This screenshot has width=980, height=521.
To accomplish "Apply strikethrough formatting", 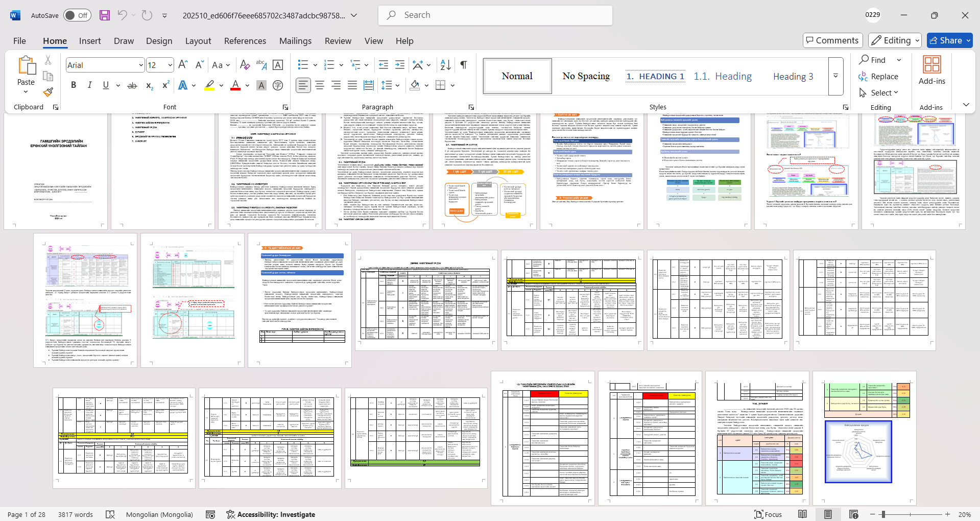I will point(132,85).
